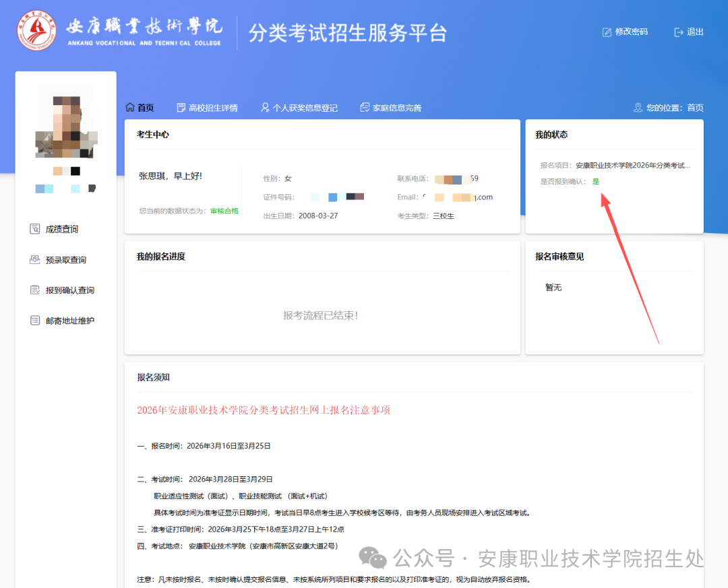Click the 邮寄地址维护 sidebar icon
728x588 pixels.
tap(35, 321)
